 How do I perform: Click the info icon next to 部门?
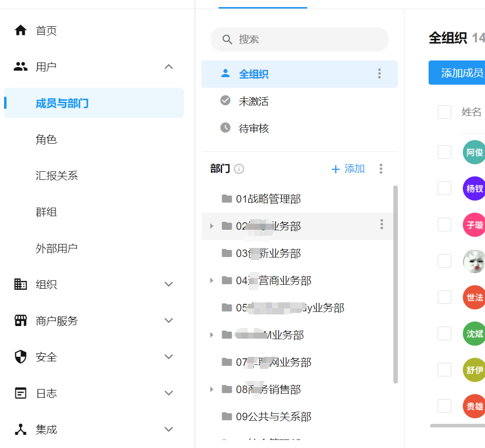coord(239,169)
